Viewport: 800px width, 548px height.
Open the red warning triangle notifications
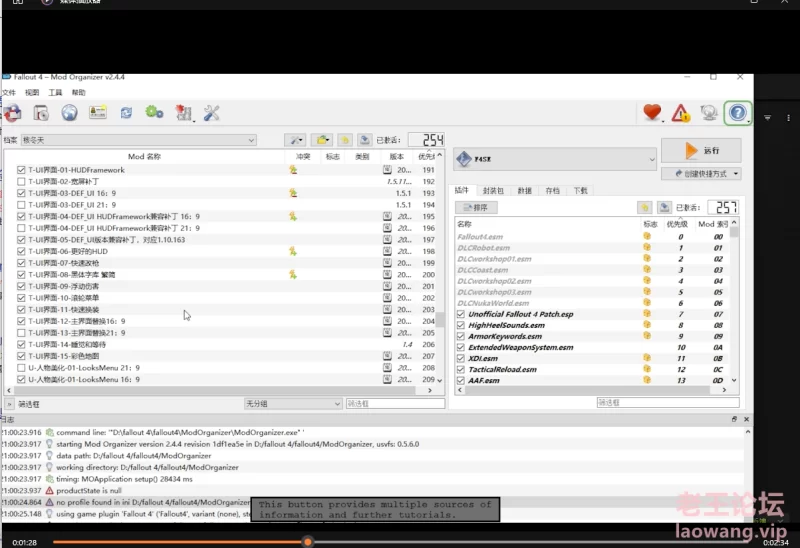[x=681, y=113]
